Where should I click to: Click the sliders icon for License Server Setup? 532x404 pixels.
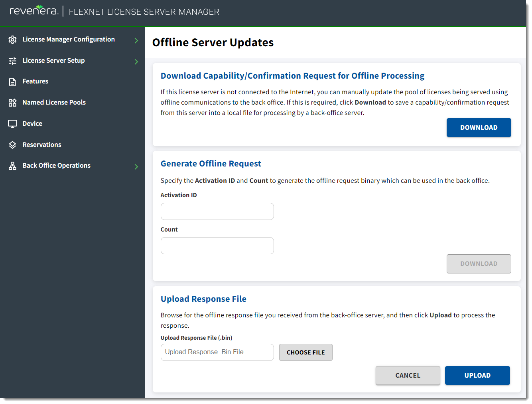tap(12, 61)
